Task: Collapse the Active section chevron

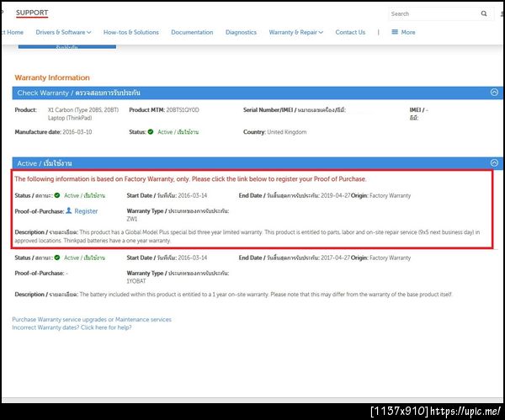Action: pos(494,163)
